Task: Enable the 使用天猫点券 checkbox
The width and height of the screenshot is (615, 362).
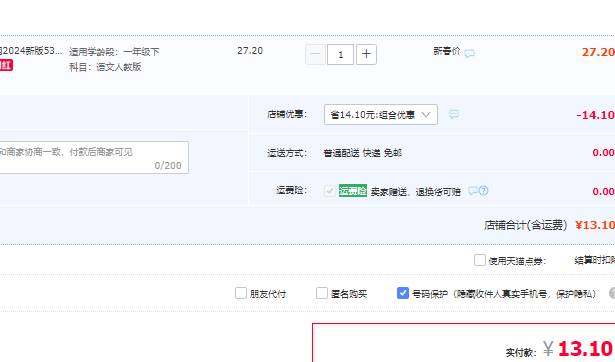Action: [480, 260]
